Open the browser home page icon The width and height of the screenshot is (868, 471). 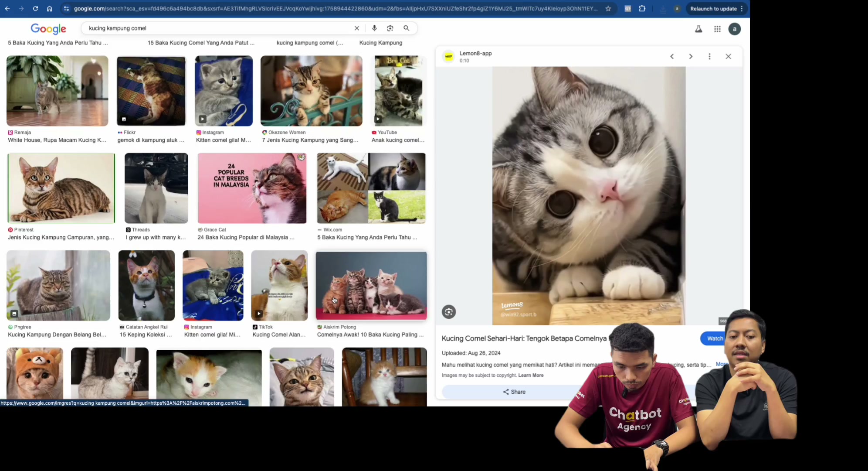[49, 9]
